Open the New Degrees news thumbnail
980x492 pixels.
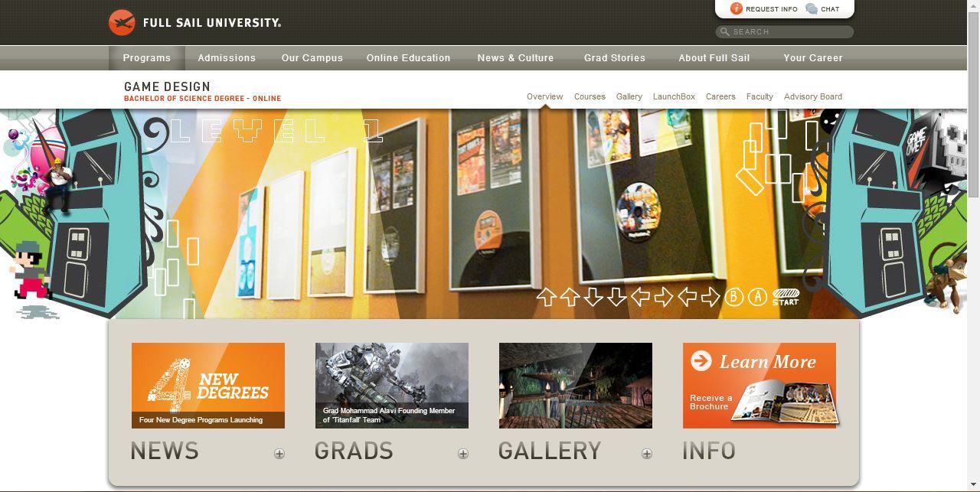(x=208, y=386)
